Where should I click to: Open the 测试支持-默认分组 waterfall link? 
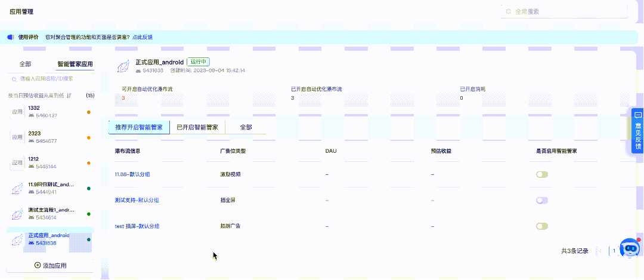pyautogui.click(x=137, y=200)
